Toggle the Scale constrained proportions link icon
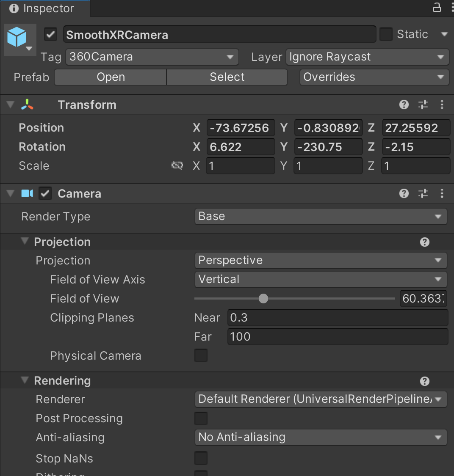Screen dimensions: 454x476 pyautogui.click(x=177, y=165)
